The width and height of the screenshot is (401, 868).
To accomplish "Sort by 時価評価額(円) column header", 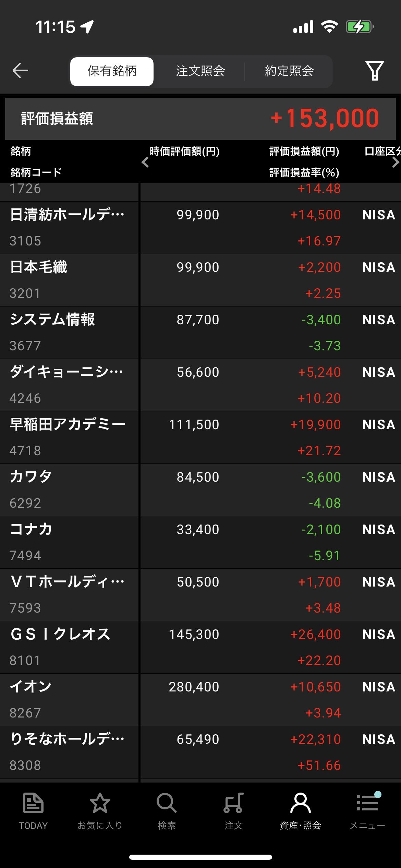I will coord(184,151).
